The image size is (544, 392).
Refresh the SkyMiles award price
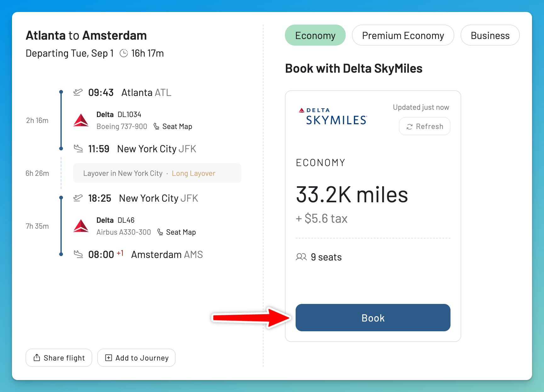(425, 126)
